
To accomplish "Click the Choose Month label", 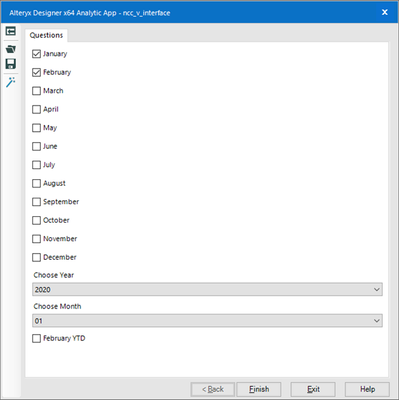I will click(x=57, y=306).
